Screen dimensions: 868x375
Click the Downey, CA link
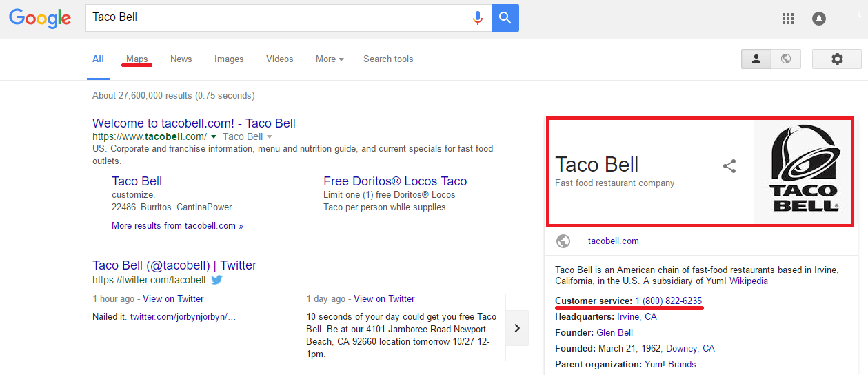(x=690, y=349)
